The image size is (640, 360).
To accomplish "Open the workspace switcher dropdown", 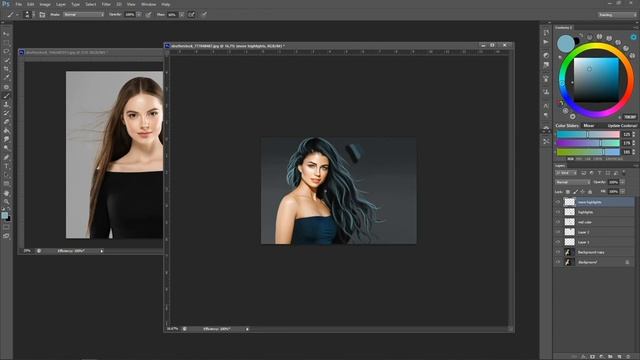I will click(617, 15).
